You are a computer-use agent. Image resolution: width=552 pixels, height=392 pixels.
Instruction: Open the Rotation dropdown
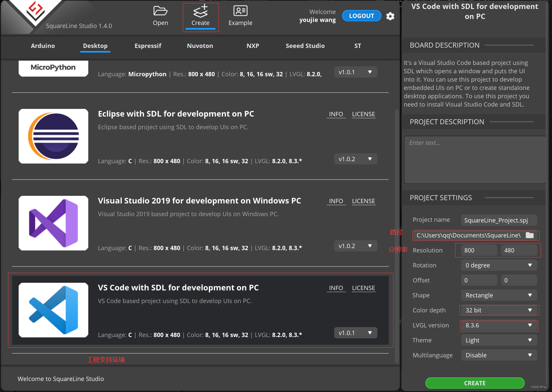pyautogui.click(x=499, y=265)
